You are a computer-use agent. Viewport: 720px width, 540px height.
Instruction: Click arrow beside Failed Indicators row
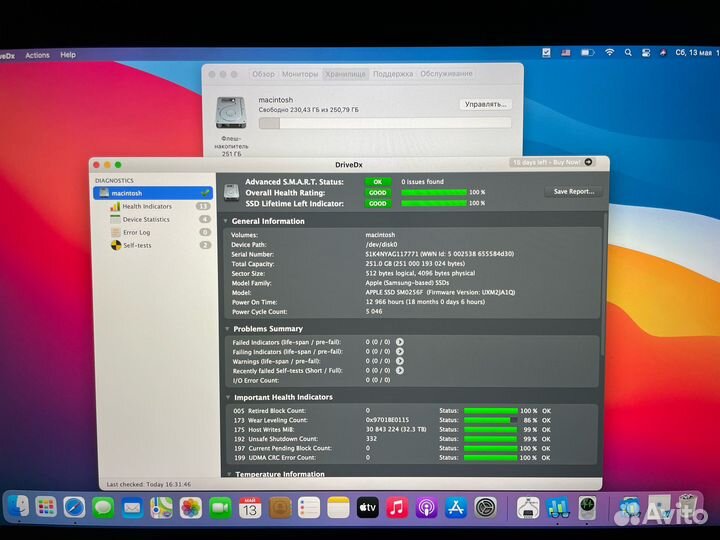pos(400,342)
